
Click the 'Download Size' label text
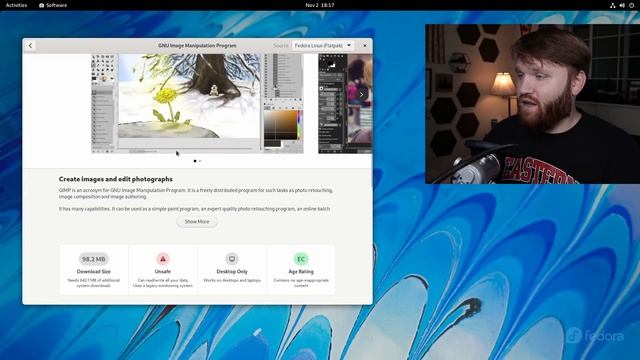coord(93,271)
